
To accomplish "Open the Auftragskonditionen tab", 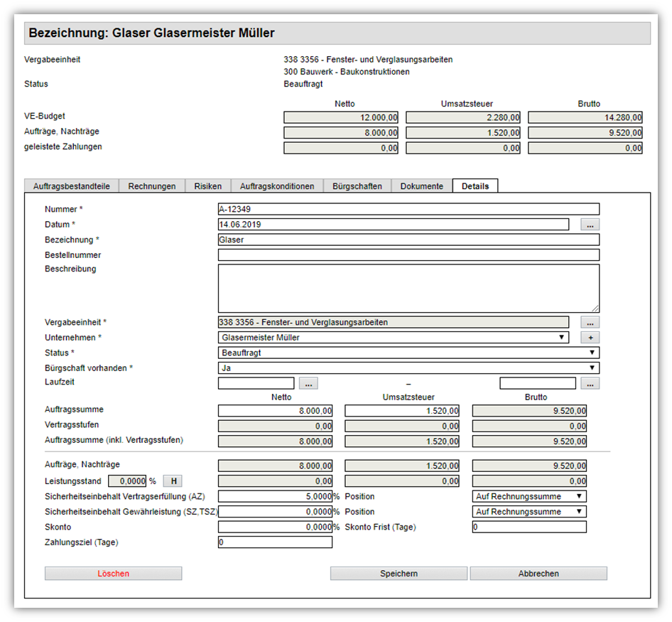I will click(277, 186).
